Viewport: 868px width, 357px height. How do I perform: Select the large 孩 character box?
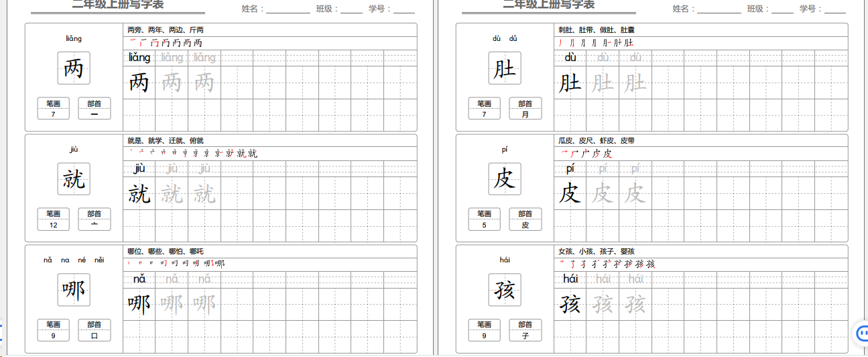[x=505, y=290]
